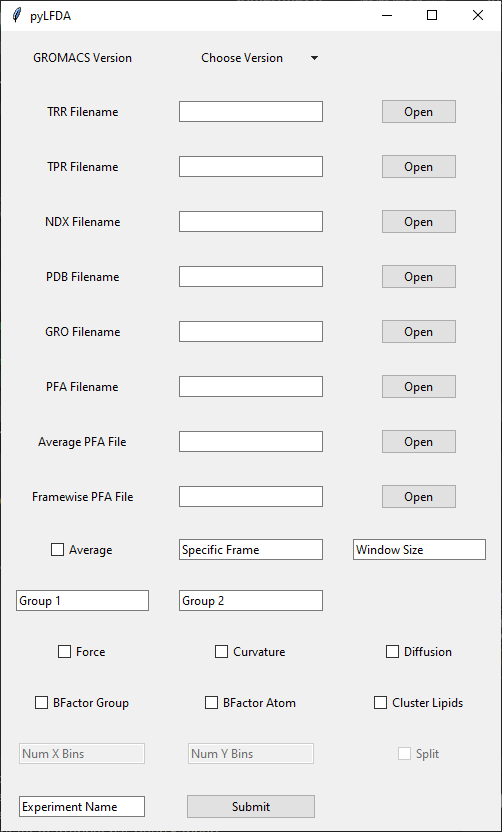The height and width of the screenshot is (832, 502).
Task: Open file browser for PFA Filename
Action: pyautogui.click(x=419, y=387)
